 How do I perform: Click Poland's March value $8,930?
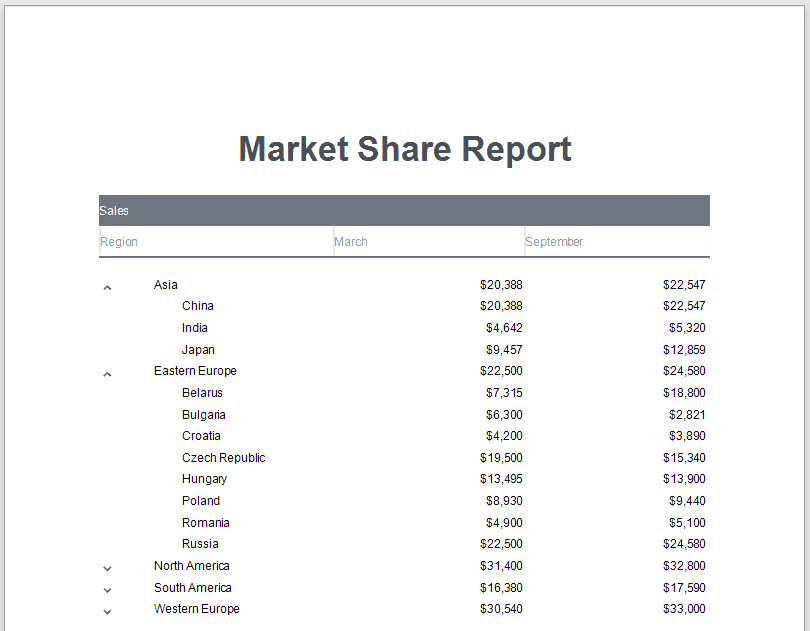pos(501,501)
